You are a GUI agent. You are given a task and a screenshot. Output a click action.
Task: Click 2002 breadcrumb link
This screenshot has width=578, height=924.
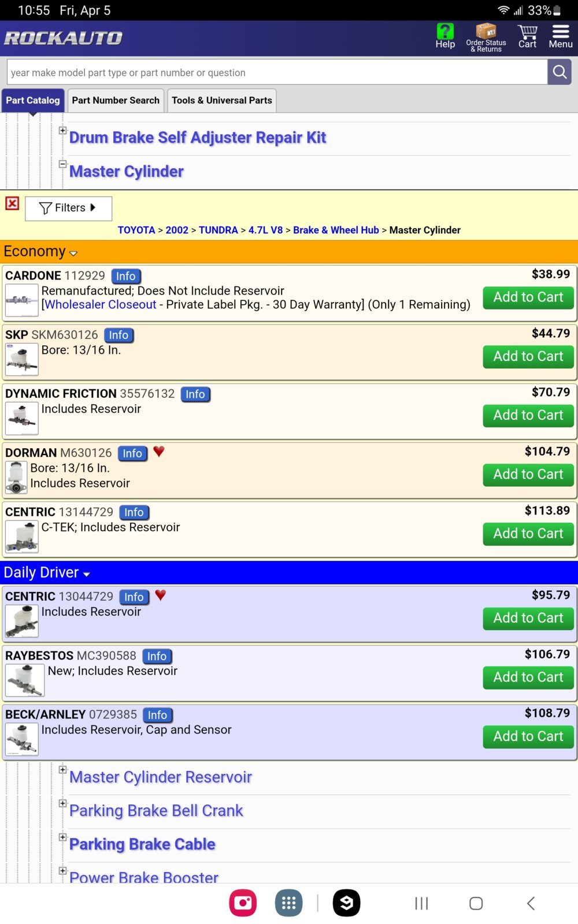(x=177, y=230)
